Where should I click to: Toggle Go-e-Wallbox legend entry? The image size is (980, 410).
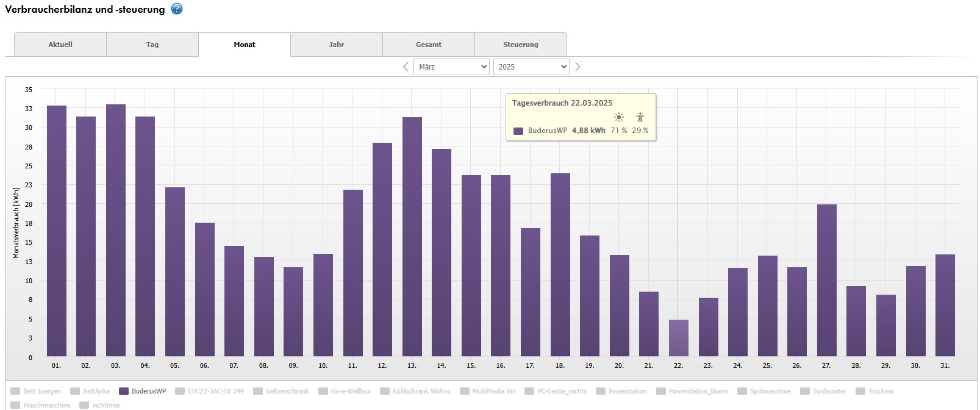345,391
